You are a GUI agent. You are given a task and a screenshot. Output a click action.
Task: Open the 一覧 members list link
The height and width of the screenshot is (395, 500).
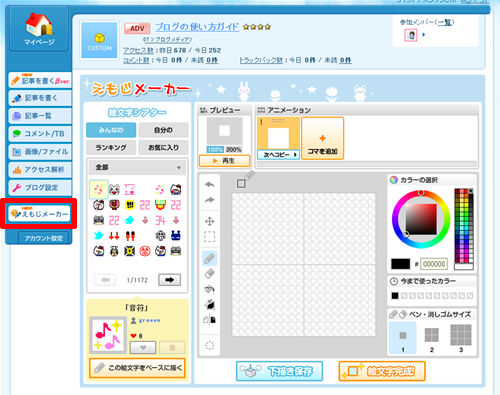point(445,22)
